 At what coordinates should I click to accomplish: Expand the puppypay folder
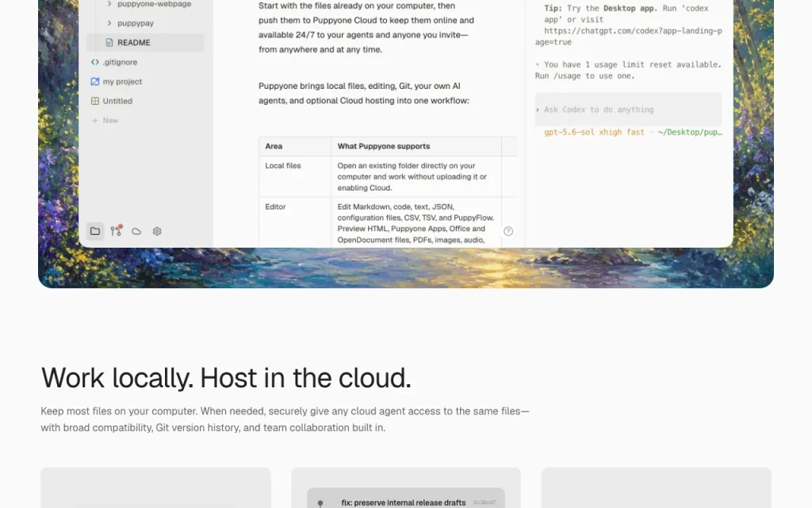[109, 23]
